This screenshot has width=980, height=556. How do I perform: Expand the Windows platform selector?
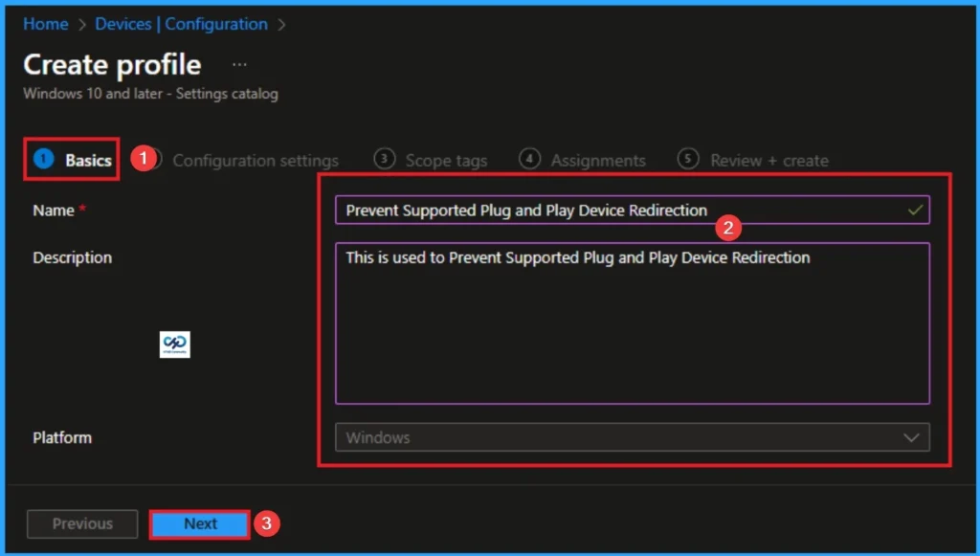click(632, 437)
